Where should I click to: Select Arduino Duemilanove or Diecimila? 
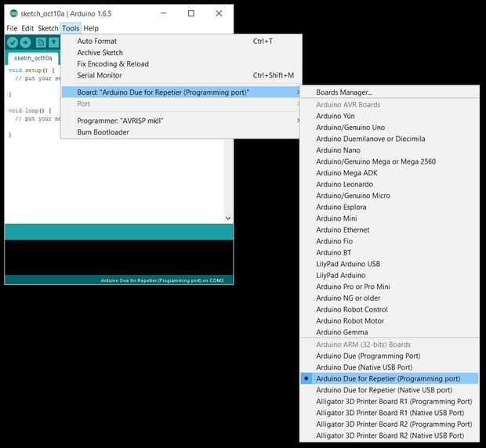pos(390,139)
